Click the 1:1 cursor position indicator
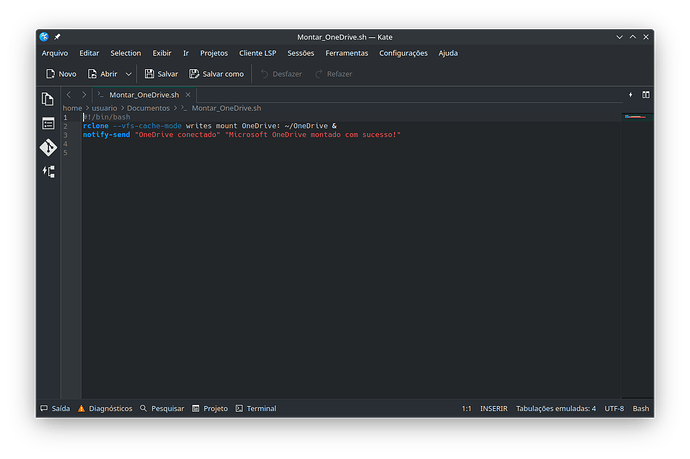 pos(466,408)
